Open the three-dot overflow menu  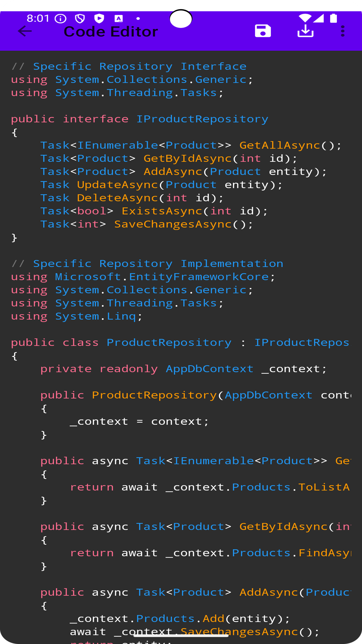[343, 31]
